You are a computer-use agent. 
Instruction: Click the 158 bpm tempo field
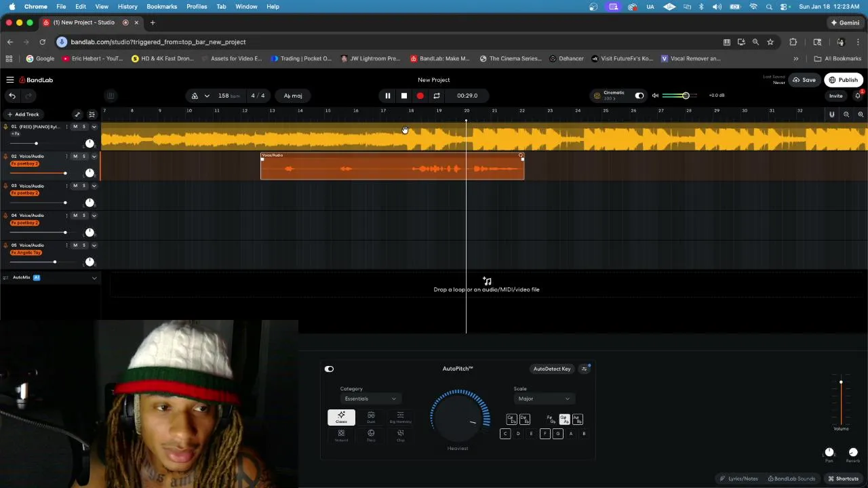(x=229, y=96)
